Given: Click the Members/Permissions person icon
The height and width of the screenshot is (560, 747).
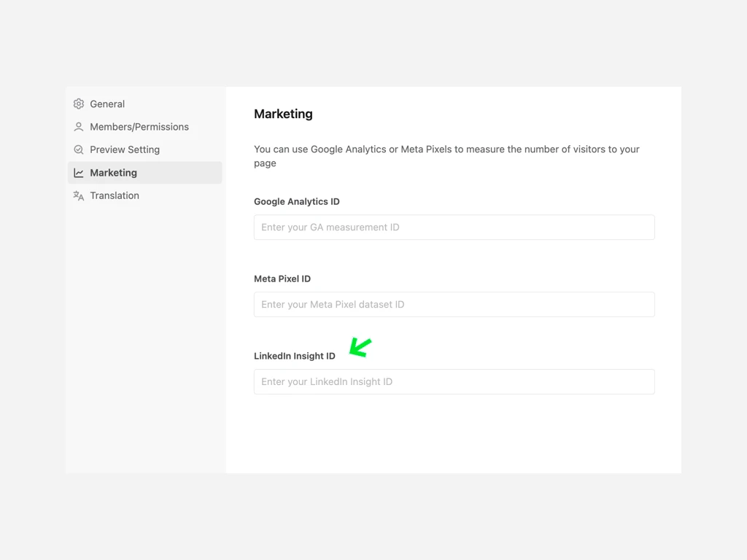Looking at the screenshot, I should tap(79, 127).
